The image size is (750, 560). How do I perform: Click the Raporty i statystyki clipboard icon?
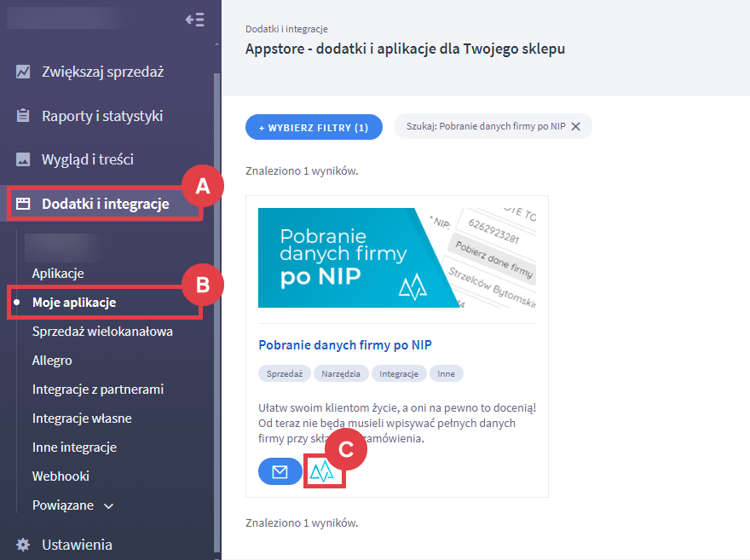click(24, 116)
